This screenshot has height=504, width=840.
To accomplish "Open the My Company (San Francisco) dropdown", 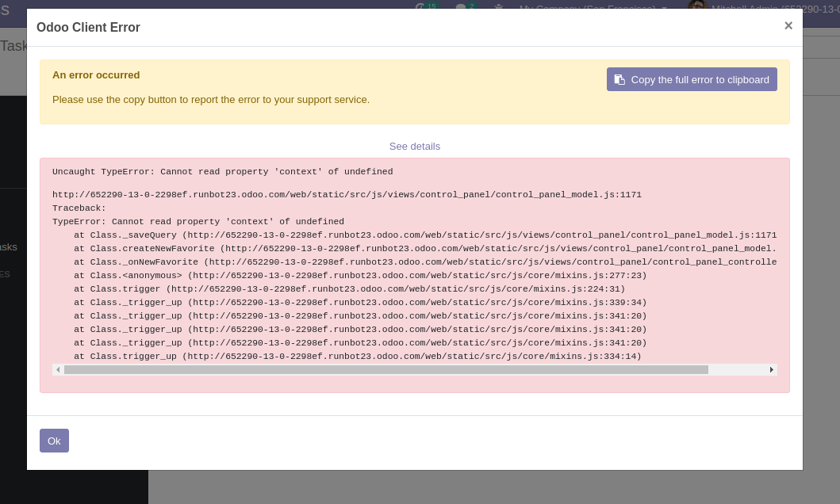I will [593, 9].
